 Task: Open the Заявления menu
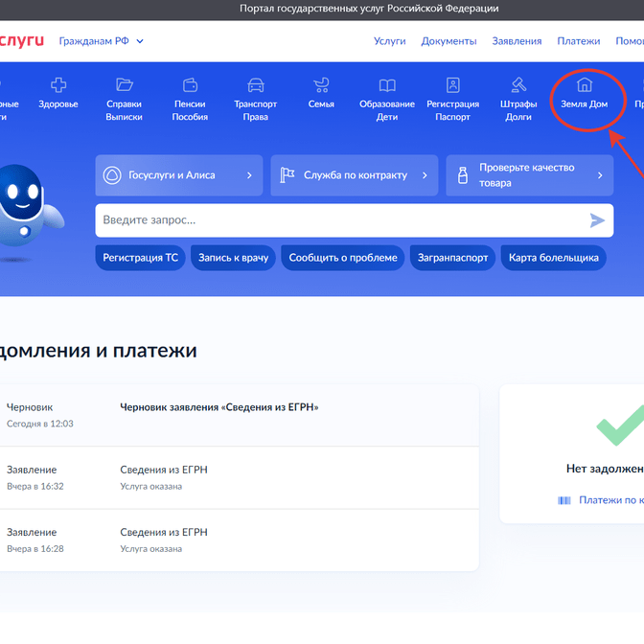(517, 41)
